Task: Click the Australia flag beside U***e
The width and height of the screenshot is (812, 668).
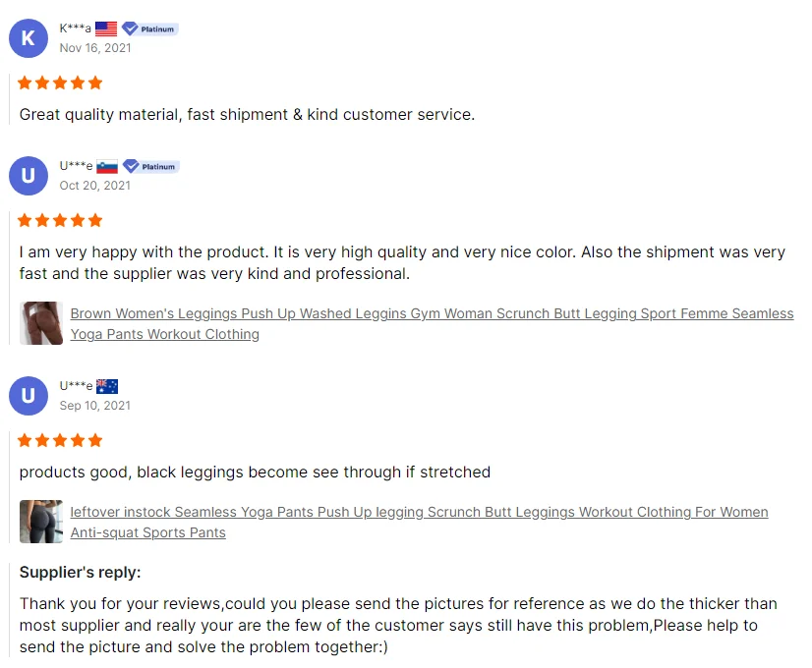Action: 107,387
